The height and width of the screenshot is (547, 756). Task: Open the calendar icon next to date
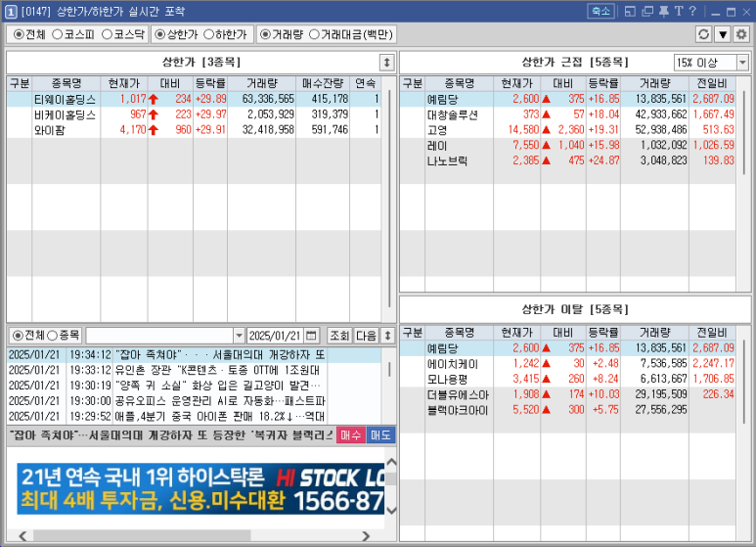[311, 336]
